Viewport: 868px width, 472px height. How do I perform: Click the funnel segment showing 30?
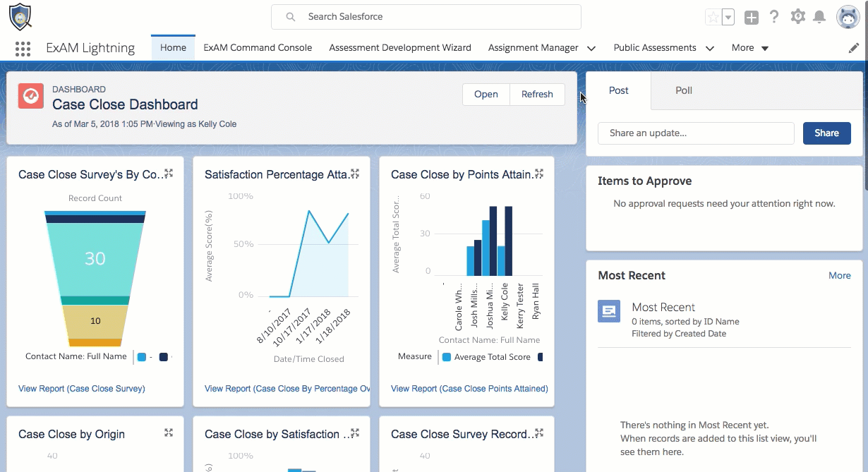coord(95,259)
